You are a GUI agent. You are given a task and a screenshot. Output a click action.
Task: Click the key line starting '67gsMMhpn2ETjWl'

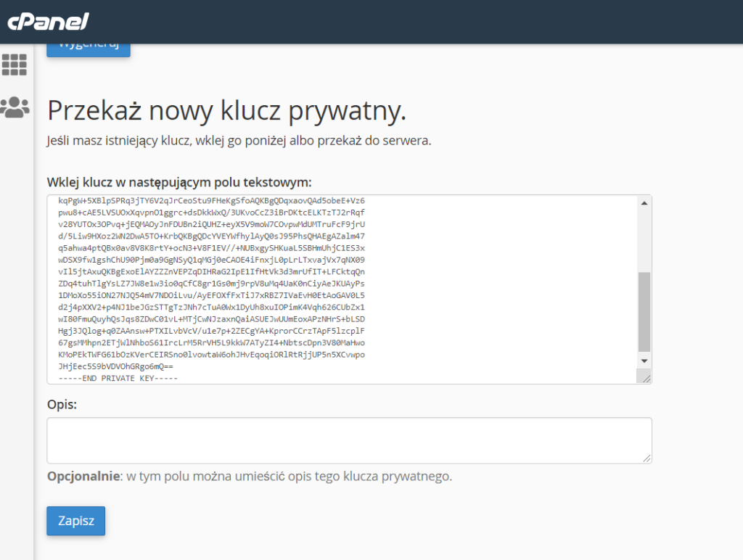click(211, 342)
